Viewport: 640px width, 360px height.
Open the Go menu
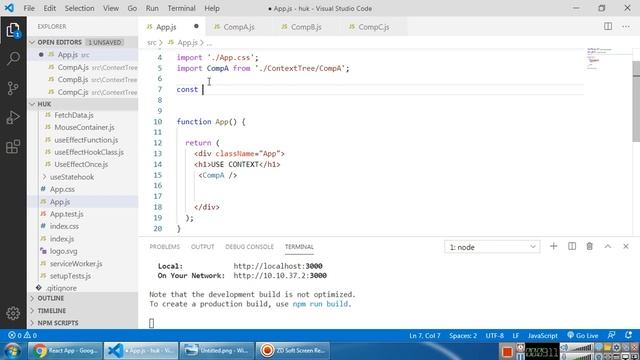[x=132, y=8]
